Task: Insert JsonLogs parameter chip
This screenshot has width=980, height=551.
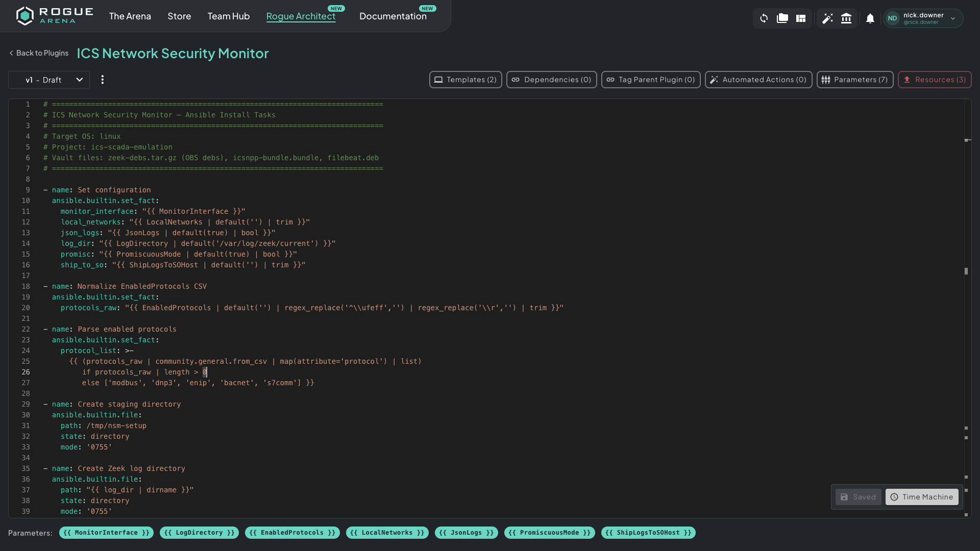Action: pyautogui.click(x=467, y=533)
